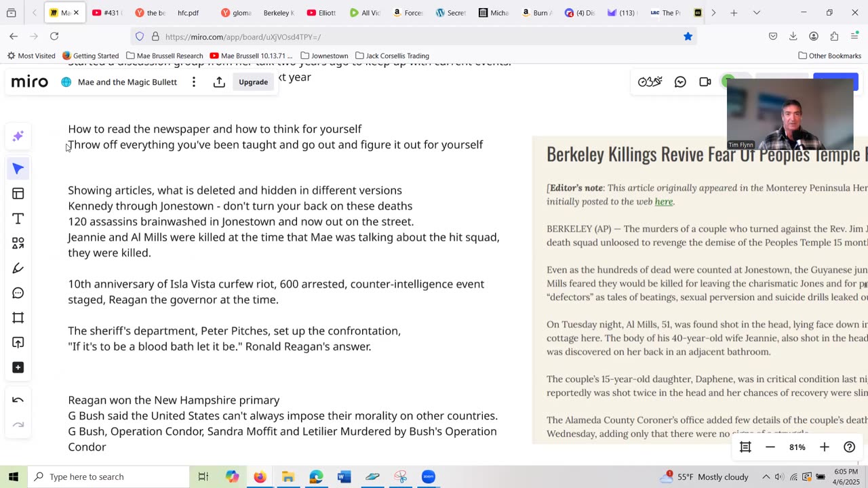This screenshot has width=868, height=488.
Task: Switch to the Secret WordPress tab
Action: click(451, 13)
